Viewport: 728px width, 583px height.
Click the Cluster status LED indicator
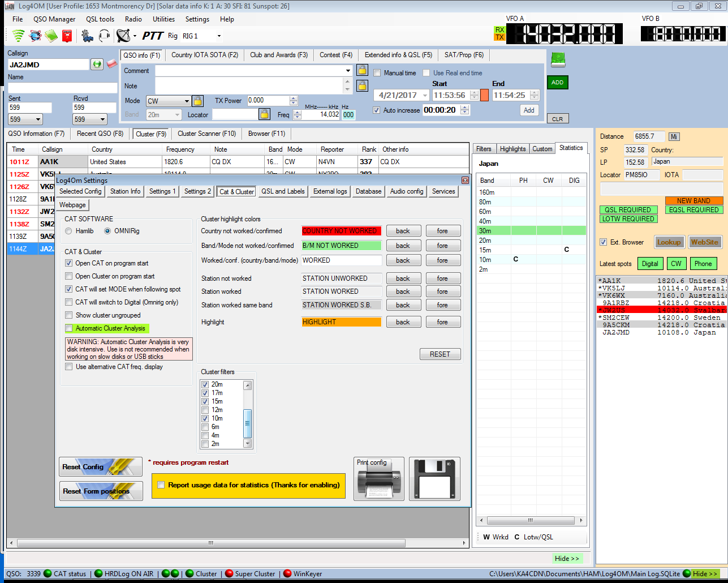[x=189, y=573]
